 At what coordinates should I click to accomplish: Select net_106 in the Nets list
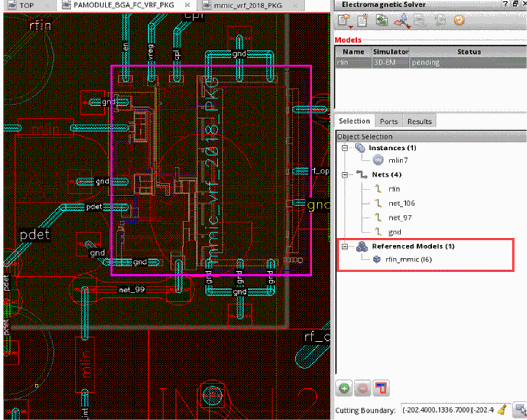point(401,203)
